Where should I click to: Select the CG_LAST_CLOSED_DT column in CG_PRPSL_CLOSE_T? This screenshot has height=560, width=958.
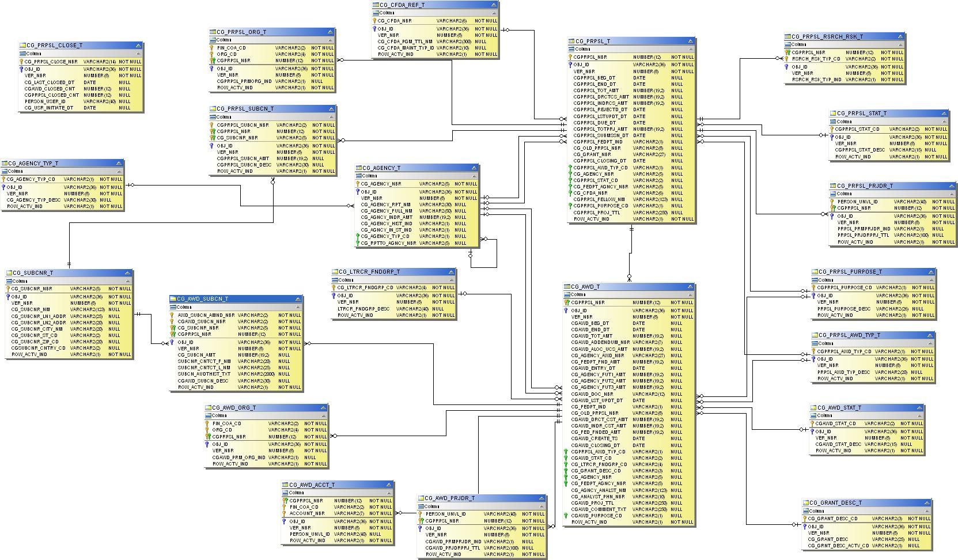(81, 82)
